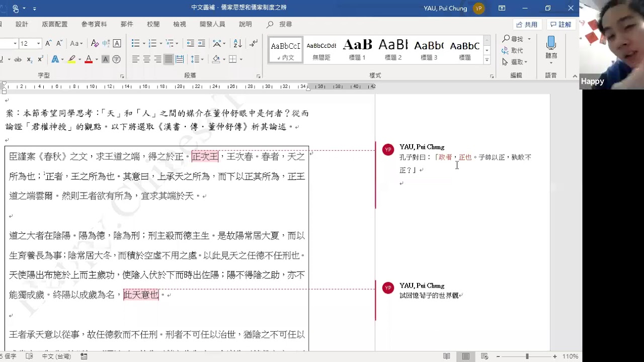Apply 標題 1 heading style
Image resolution: width=644 pixels, height=362 pixels.
coord(357,50)
